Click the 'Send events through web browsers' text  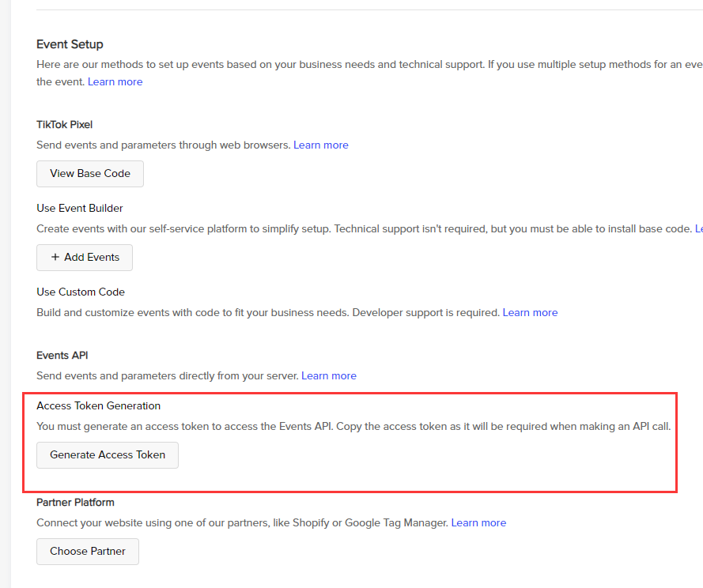[x=164, y=145]
